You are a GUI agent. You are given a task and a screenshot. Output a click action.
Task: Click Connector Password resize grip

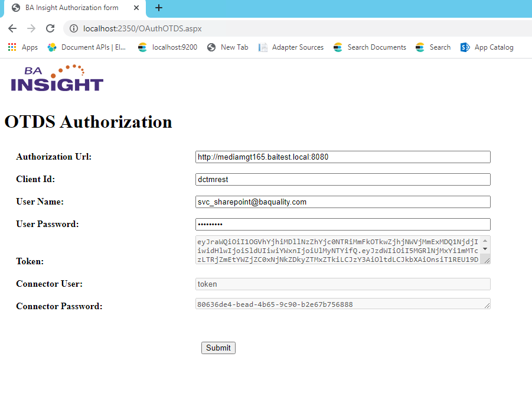(x=487, y=306)
